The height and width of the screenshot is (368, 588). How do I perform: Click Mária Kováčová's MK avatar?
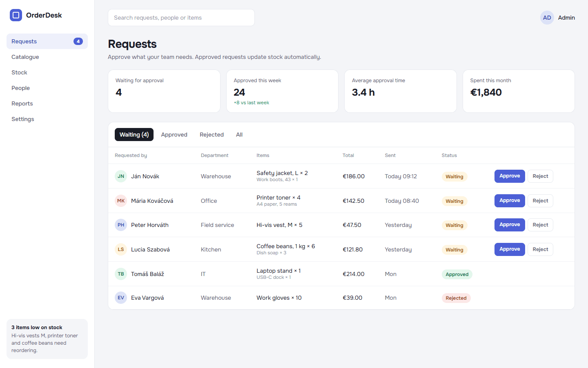click(121, 201)
